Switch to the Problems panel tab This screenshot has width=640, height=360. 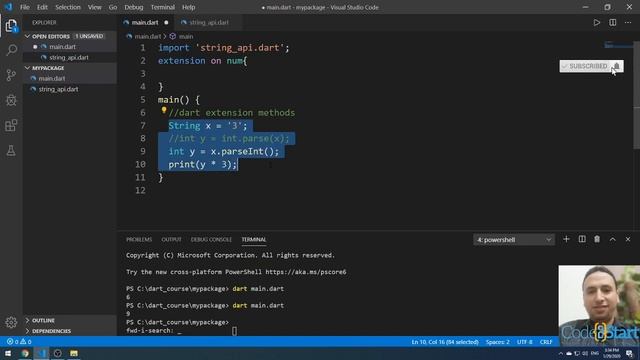(139, 240)
